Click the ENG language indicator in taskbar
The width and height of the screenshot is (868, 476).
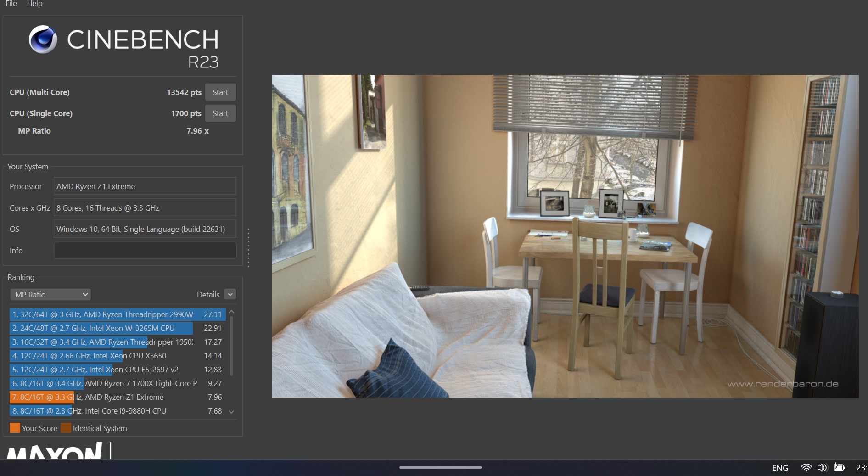(780, 468)
